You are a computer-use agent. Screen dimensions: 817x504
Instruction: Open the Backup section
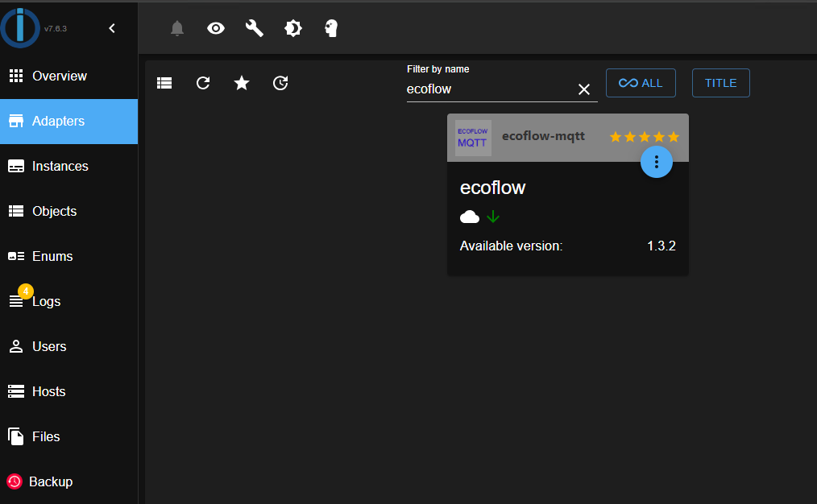pyautogui.click(x=68, y=481)
